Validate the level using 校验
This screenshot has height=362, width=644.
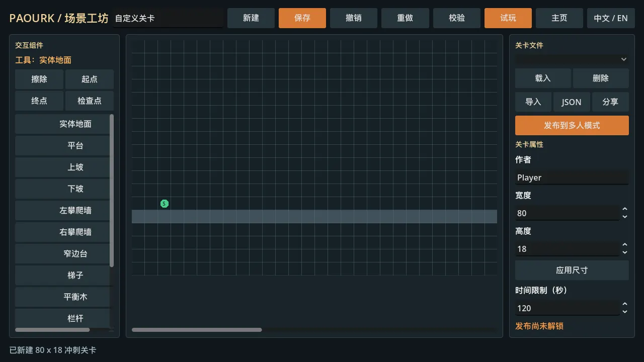pos(457,18)
